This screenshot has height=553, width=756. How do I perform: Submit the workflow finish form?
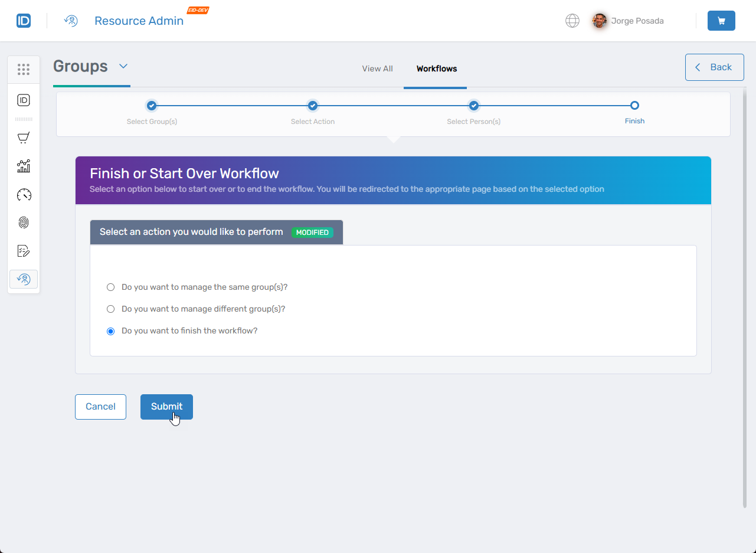(166, 407)
